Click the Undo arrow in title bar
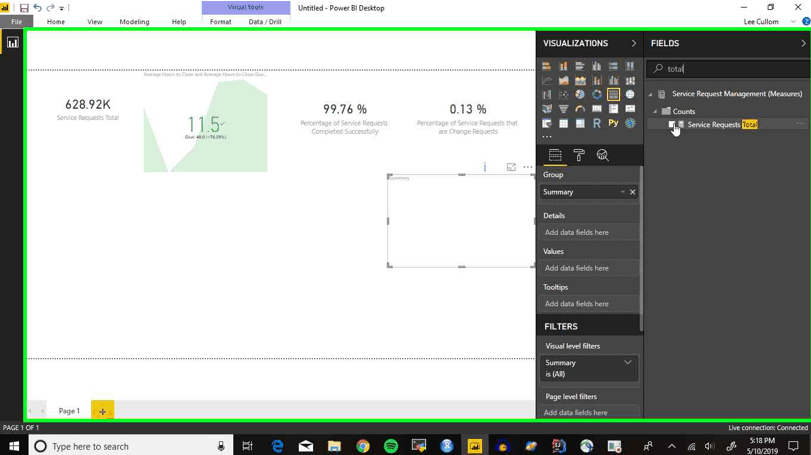Screen dimensions: 811x455 37,8
